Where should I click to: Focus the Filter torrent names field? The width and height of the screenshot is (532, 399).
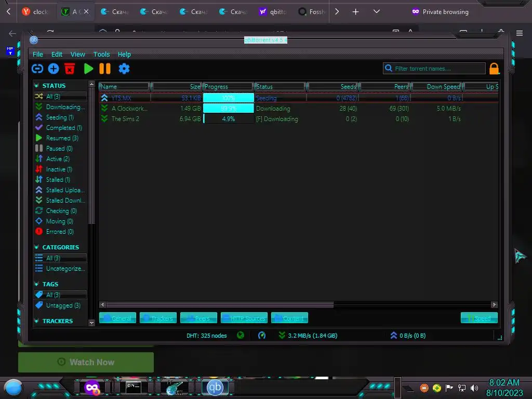434,69
